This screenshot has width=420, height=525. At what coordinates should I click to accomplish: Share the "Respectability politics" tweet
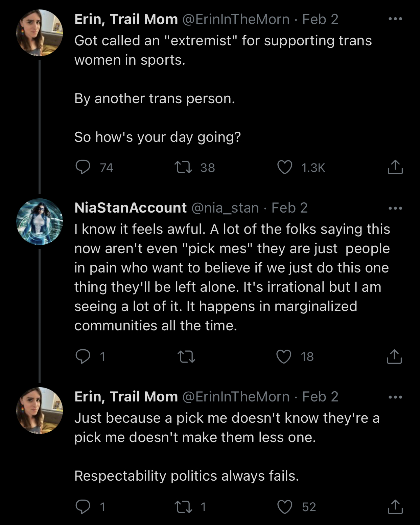[x=395, y=506]
